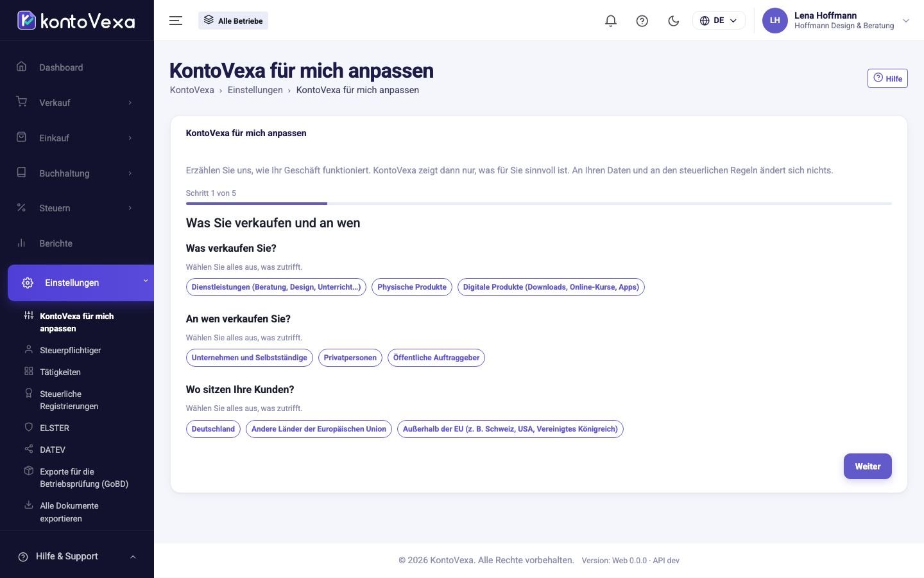Screen dimensions: 924x578
Task: Click the Verkauf shopping cart icon
Action: click(x=22, y=102)
